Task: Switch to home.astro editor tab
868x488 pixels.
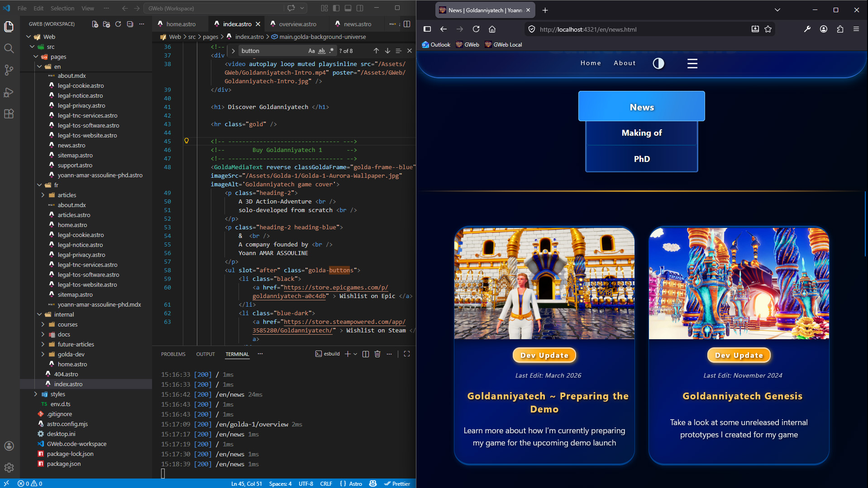Action: click(x=181, y=24)
